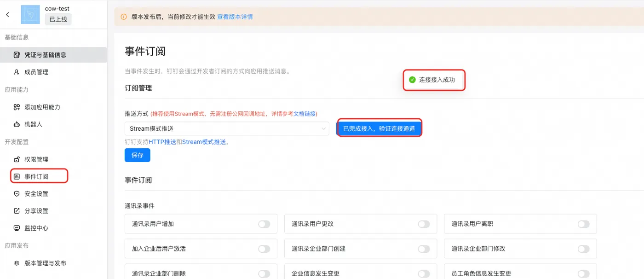
Task: Toggle 通讯录用户增加 switch
Action: pos(264,224)
